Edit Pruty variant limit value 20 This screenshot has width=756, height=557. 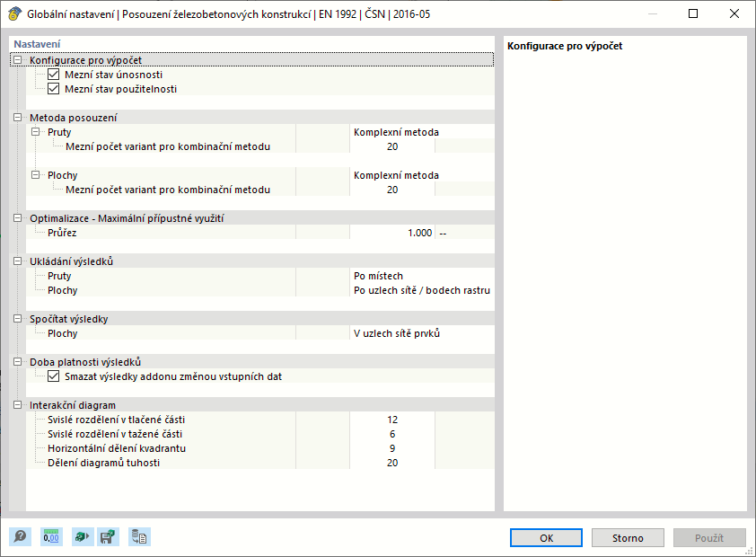392,146
